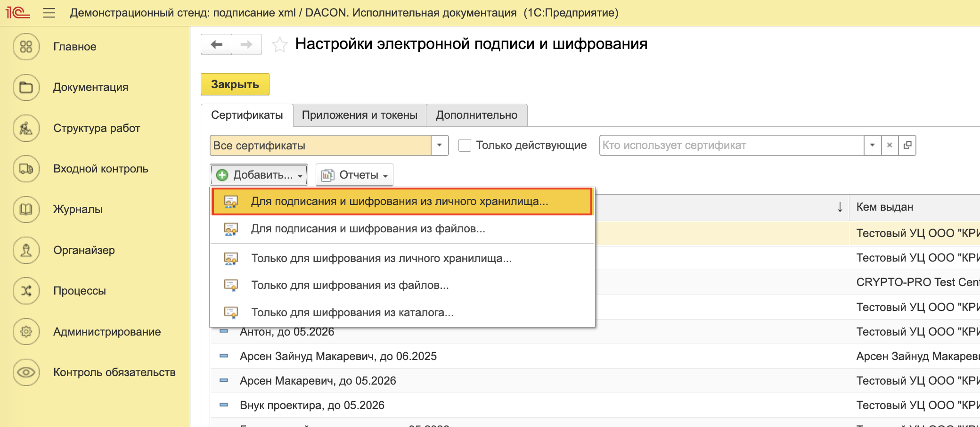
Task: Open the Отчеты dropdown menu
Action: click(354, 175)
